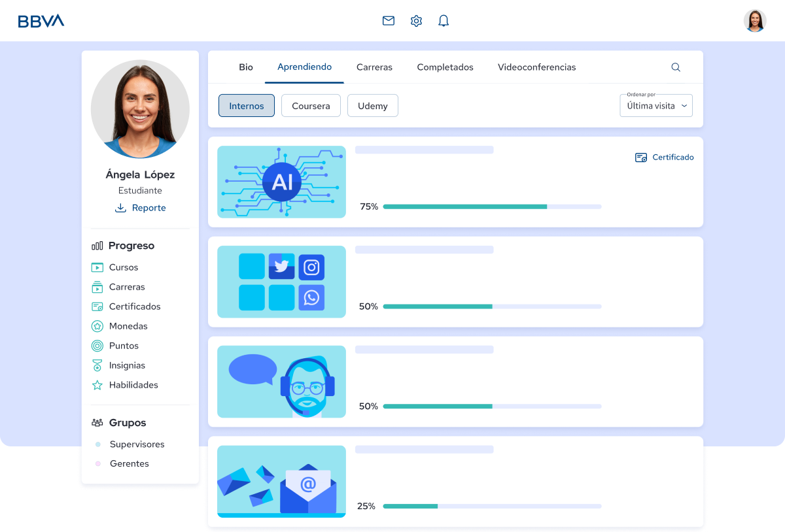
Task: Click the Progreso bar chart icon
Action: [97, 246]
